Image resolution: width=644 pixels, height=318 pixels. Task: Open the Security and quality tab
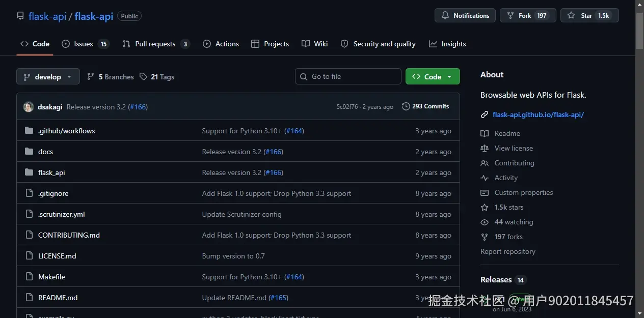coord(378,44)
